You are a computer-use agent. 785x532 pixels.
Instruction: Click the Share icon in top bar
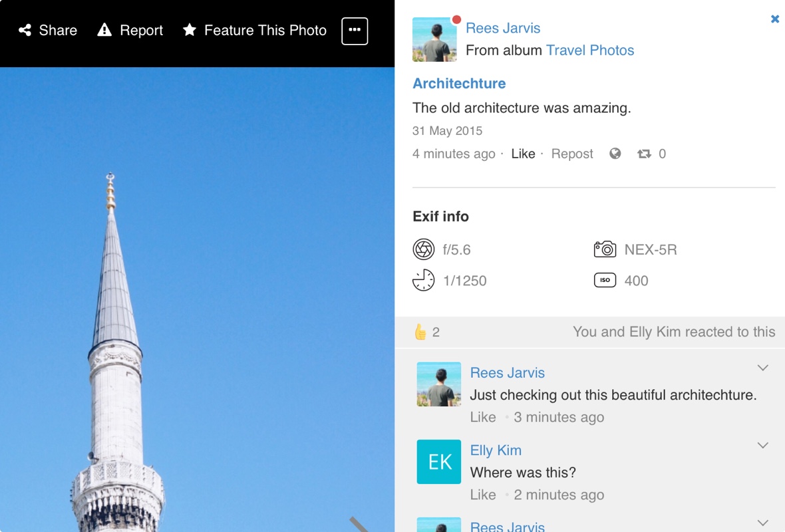tap(25, 30)
